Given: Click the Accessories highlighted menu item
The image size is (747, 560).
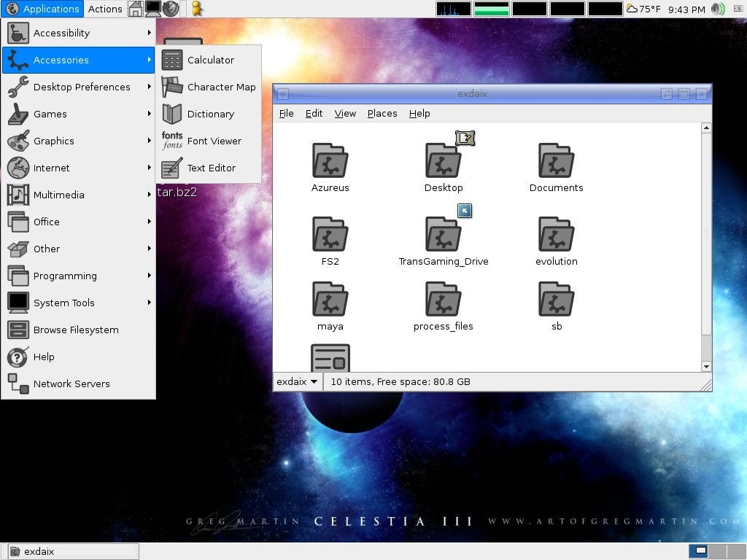Looking at the screenshot, I should click(79, 60).
